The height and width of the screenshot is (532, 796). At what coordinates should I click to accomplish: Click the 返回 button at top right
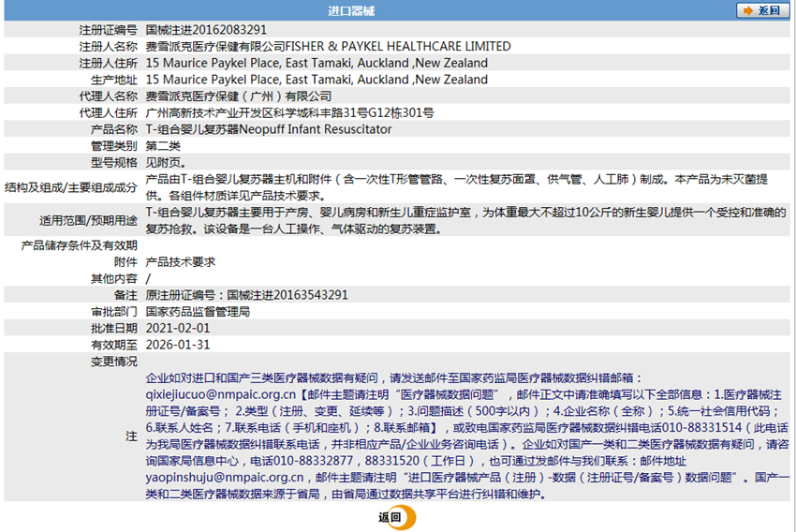click(762, 10)
